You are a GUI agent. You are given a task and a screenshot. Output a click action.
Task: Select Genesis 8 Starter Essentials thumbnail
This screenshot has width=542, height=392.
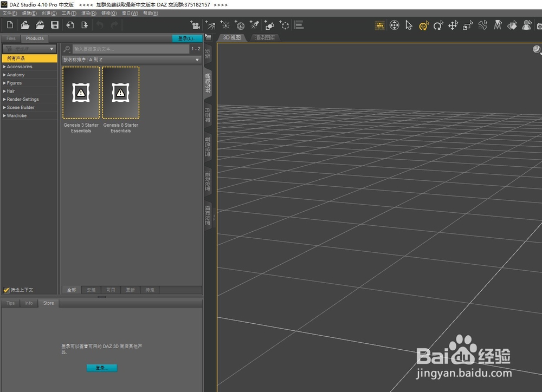(121, 93)
